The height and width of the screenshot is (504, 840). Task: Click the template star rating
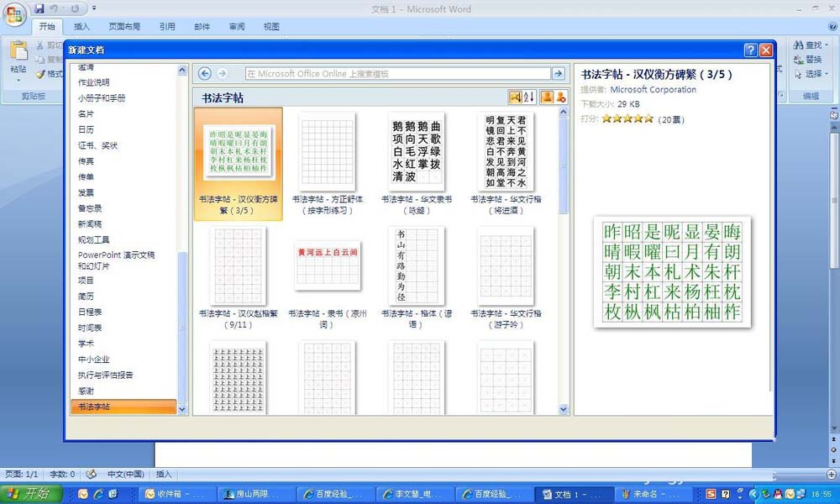coord(627,119)
